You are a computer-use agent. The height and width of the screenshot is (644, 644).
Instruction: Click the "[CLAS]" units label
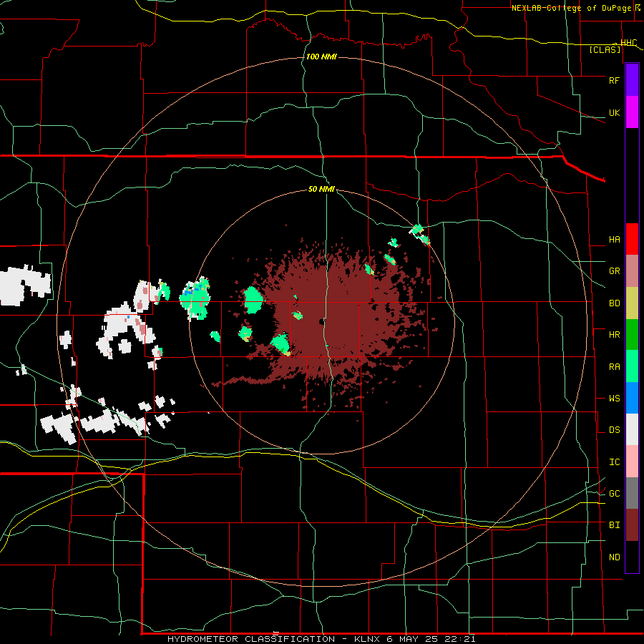pyautogui.click(x=605, y=50)
